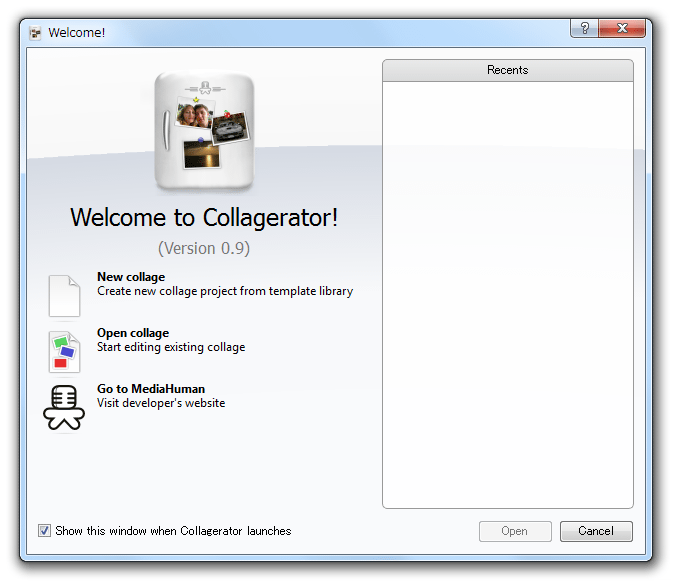Click the Cancel button

click(596, 531)
